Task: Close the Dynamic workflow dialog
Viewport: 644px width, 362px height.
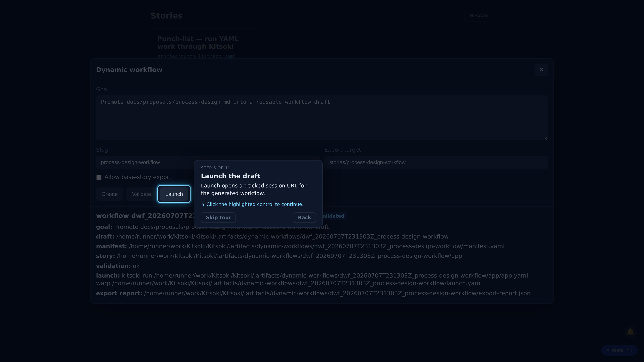Action: pos(541,70)
